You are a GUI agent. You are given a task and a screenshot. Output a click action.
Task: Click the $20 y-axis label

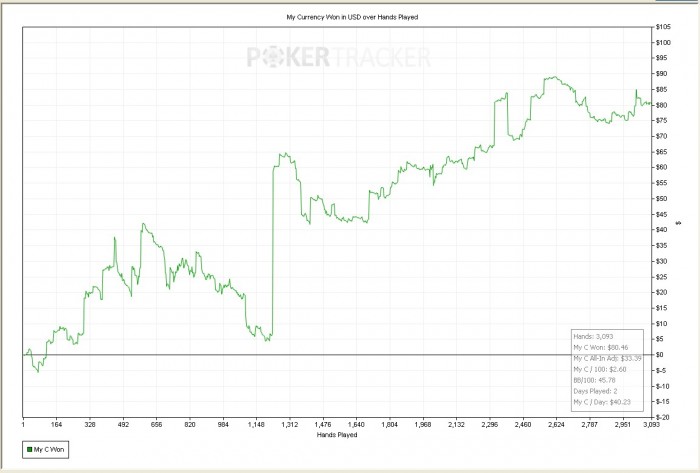pos(662,292)
